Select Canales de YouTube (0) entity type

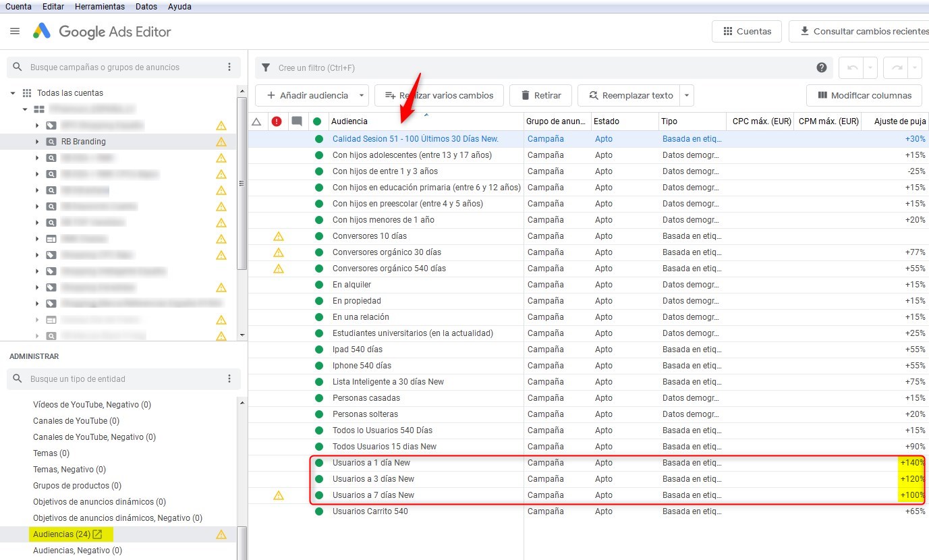(x=76, y=421)
